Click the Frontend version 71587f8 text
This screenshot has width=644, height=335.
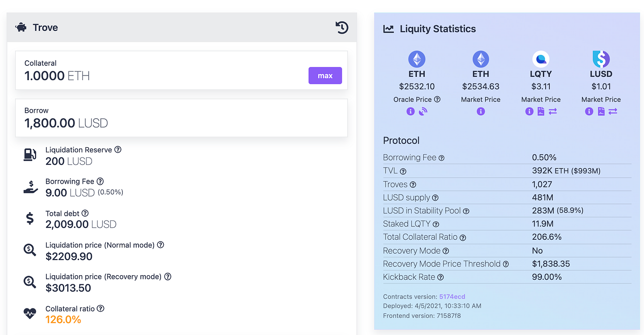point(422,316)
